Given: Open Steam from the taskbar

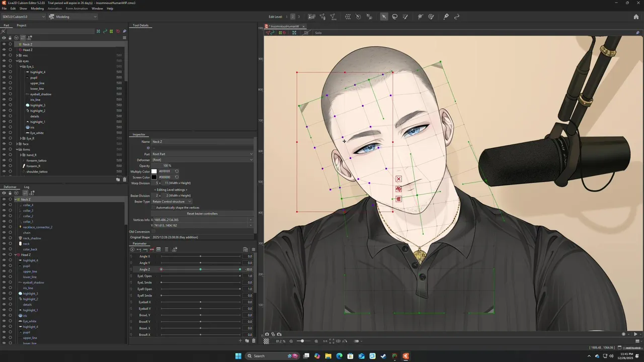Looking at the screenshot, I should (383, 356).
